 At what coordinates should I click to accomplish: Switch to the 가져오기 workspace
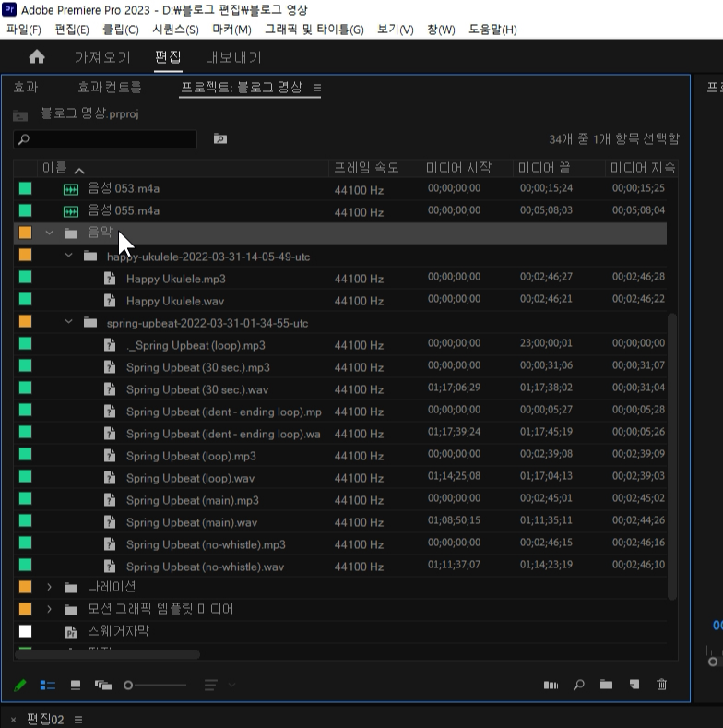coord(102,57)
